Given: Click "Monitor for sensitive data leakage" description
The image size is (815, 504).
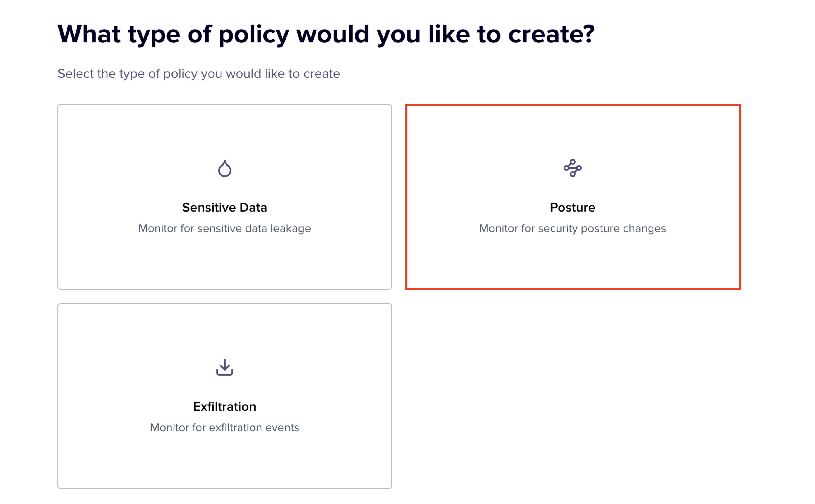Looking at the screenshot, I should point(225,228).
